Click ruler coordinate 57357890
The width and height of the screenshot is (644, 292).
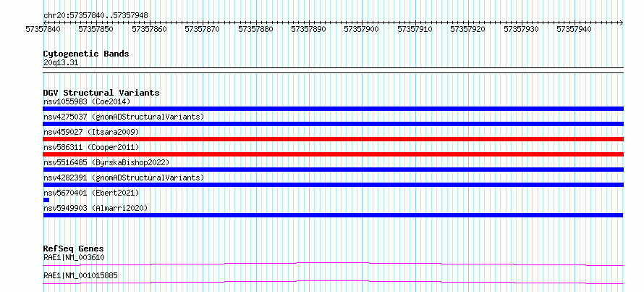point(309,29)
